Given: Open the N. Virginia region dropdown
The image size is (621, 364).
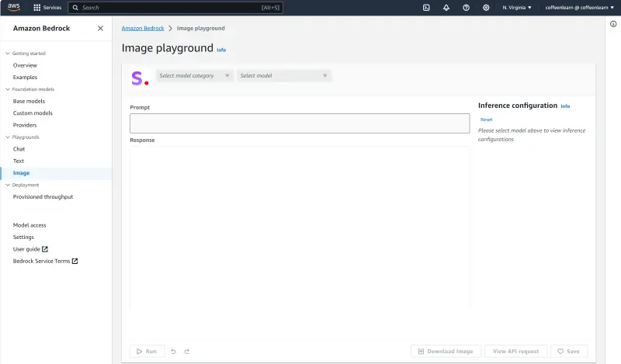Looking at the screenshot, I should pos(517,8).
